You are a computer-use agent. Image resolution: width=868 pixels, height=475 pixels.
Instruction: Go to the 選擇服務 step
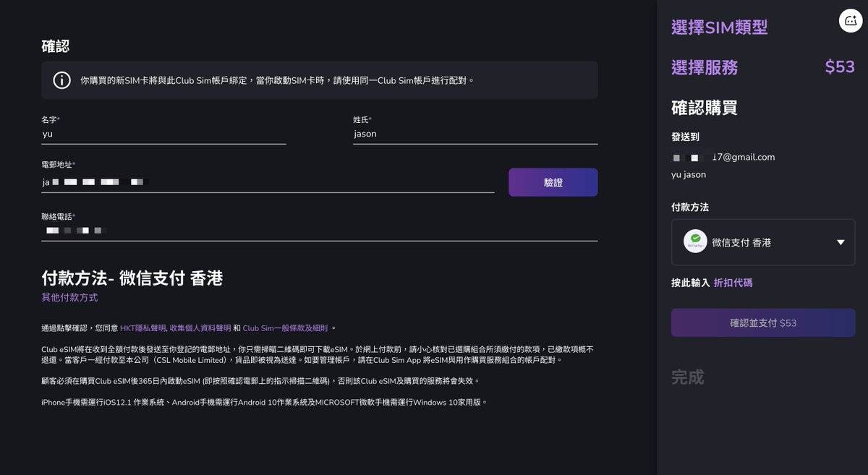705,68
